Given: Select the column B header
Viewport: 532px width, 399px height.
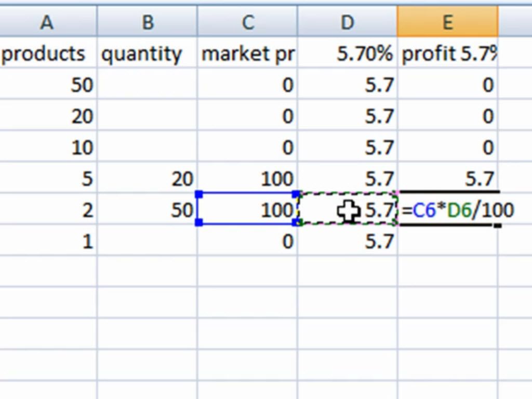Looking at the screenshot, I should coord(148,22).
